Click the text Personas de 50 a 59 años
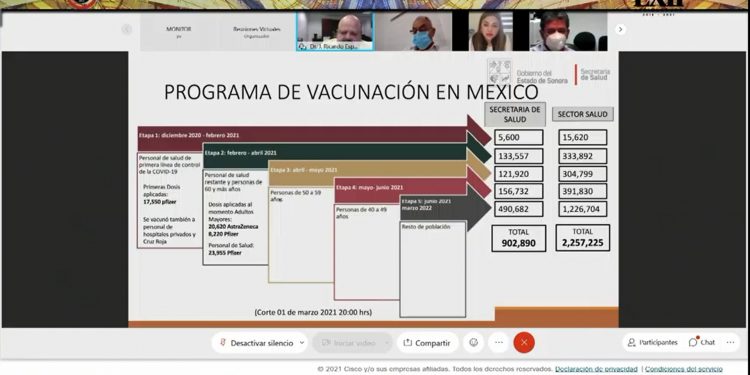Image resolution: width=750 pixels, height=375 pixels. (295, 196)
